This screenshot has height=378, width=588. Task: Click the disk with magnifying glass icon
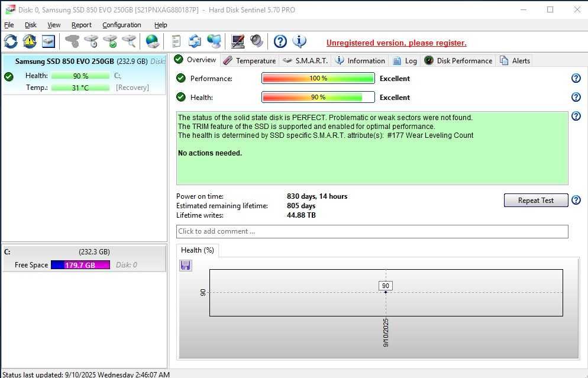(x=129, y=41)
